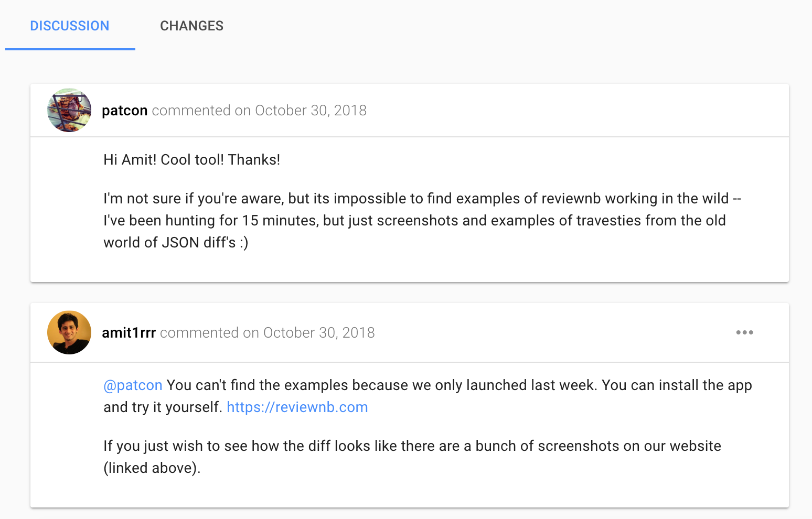This screenshot has height=519, width=812.
Task: Click the amit1rrr username in comment header
Action: pyautogui.click(x=129, y=333)
